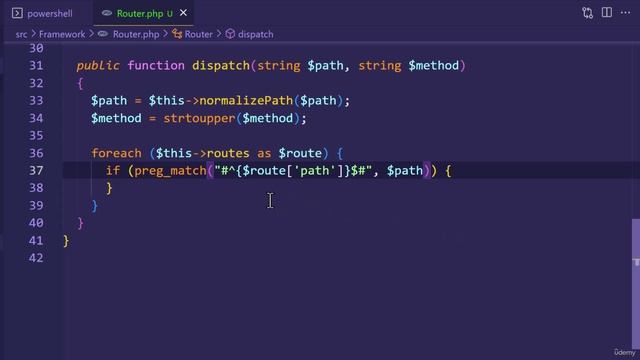Click the vertical scrollbar thumb

[636, 283]
